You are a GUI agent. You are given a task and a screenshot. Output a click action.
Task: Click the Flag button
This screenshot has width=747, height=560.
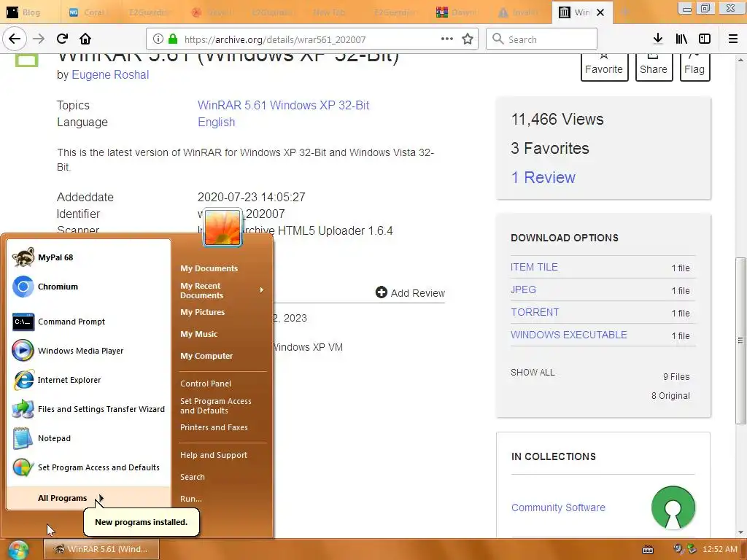coord(694,66)
